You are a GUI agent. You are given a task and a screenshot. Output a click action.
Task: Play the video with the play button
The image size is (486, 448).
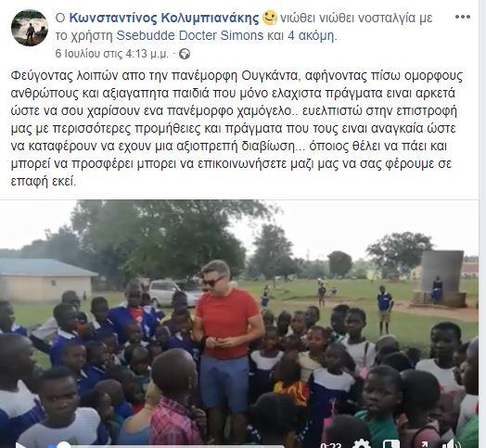coord(20,445)
